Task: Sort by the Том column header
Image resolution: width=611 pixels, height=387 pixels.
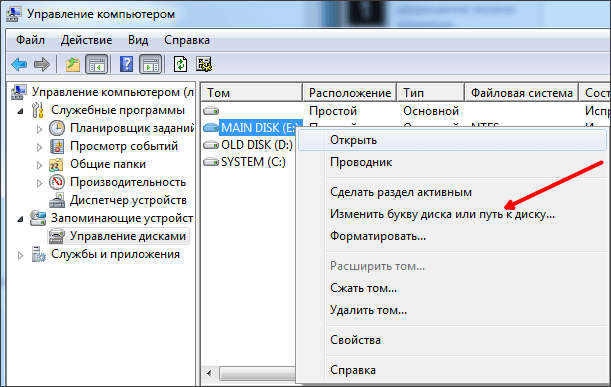Action: (x=252, y=93)
